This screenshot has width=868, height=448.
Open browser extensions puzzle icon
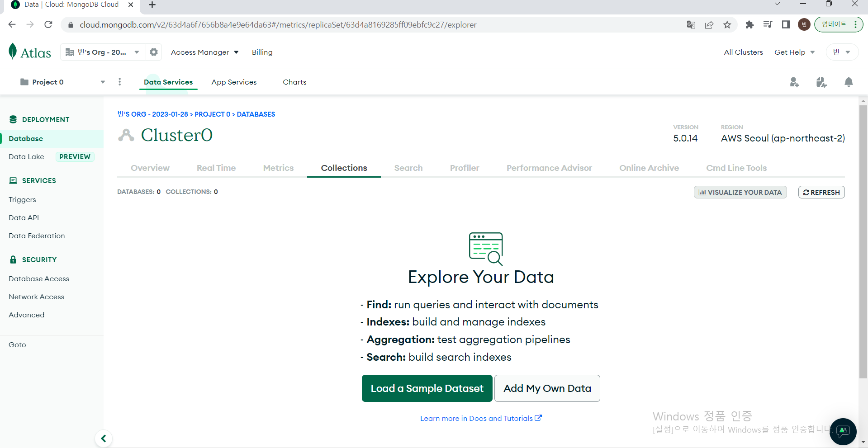click(749, 24)
